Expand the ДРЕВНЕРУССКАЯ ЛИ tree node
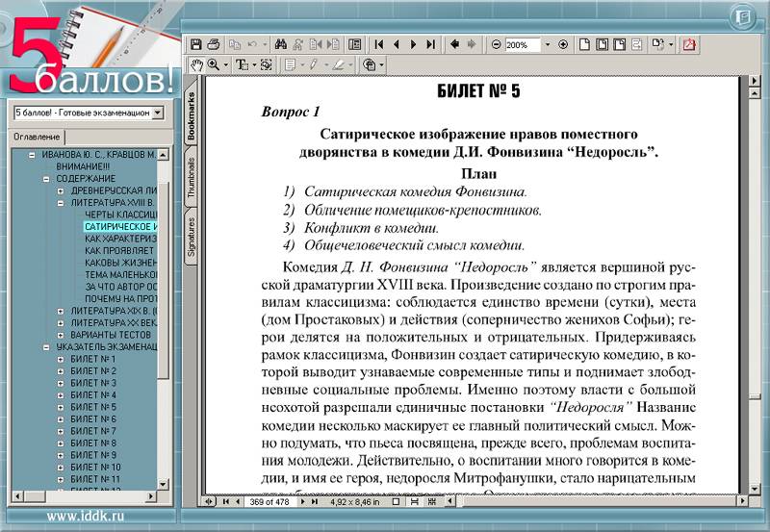The height and width of the screenshot is (532, 770). (x=61, y=190)
